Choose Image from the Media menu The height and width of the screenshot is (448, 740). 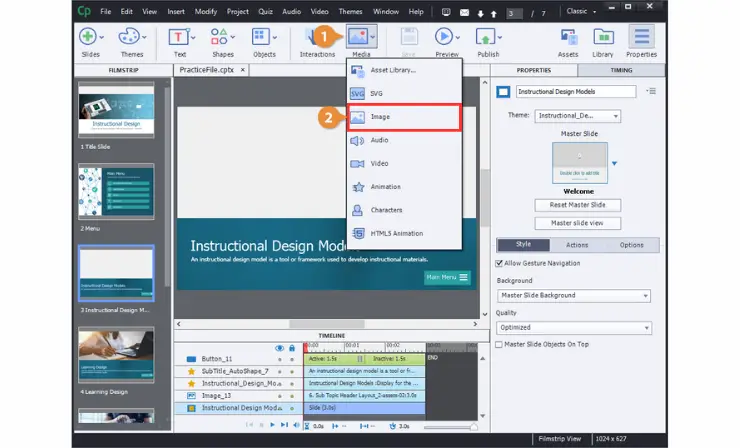pyautogui.click(x=404, y=117)
